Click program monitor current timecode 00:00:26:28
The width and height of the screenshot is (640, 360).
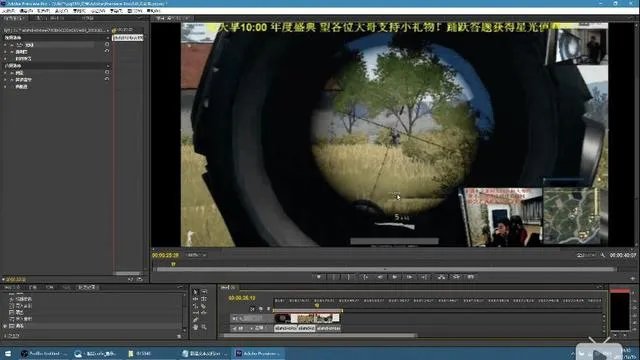(x=165, y=255)
